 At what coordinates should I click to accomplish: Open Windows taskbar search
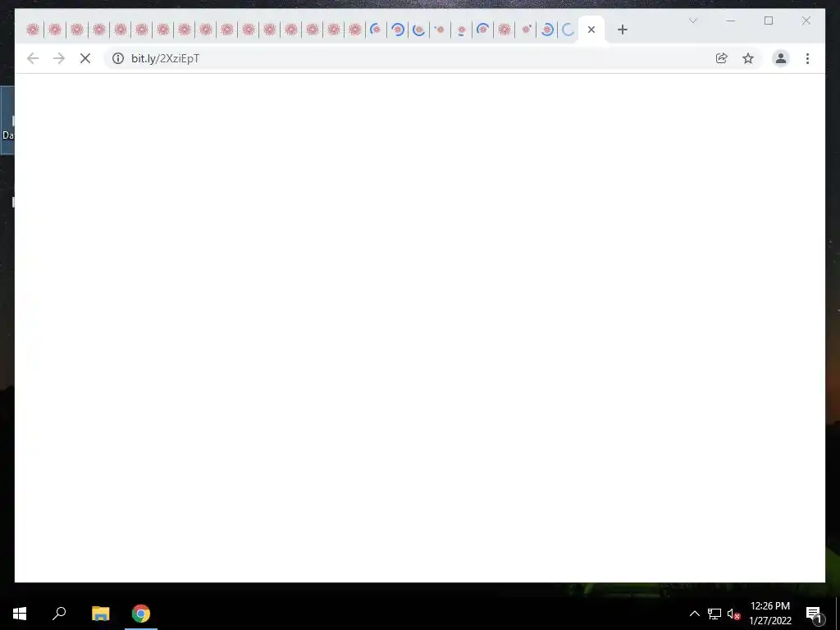pos(59,614)
